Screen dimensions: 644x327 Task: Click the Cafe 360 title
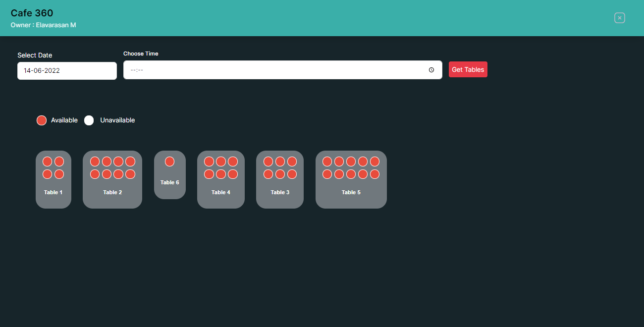tap(32, 13)
